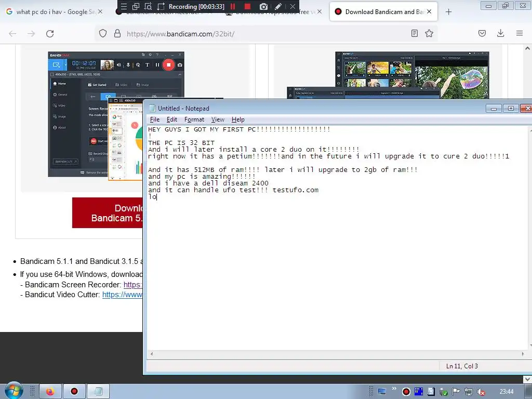Click the Notepad horizontal scrollbar right arrow
The height and width of the screenshot is (399, 532).
pyautogui.click(x=523, y=354)
